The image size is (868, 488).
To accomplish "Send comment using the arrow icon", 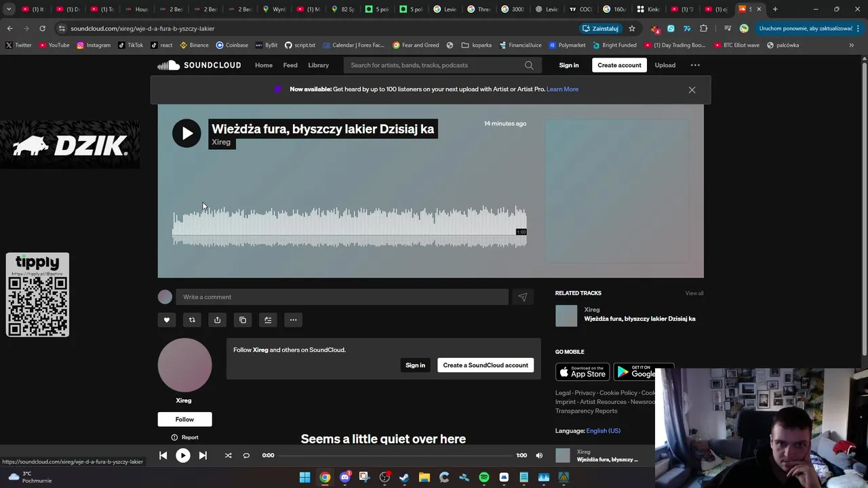I will click(x=523, y=297).
